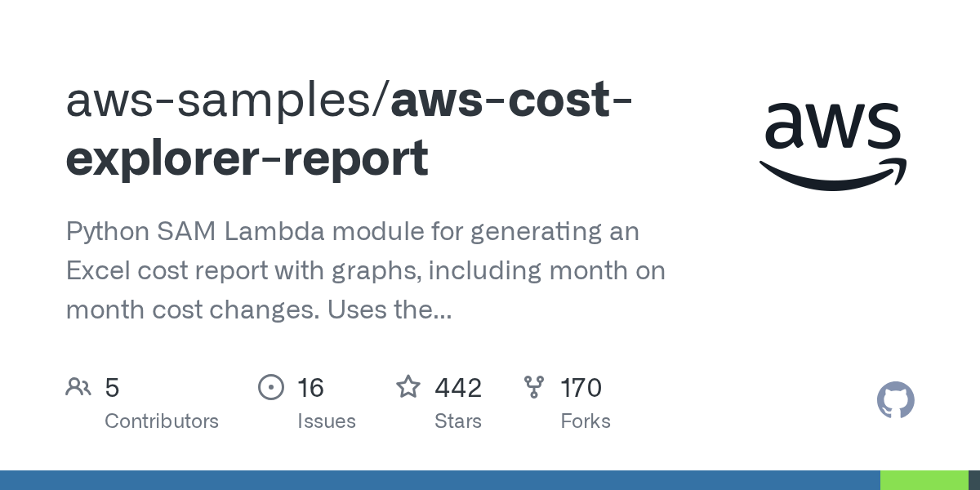Click the number 5 above Contributors
980x490 pixels.
tap(112, 388)
